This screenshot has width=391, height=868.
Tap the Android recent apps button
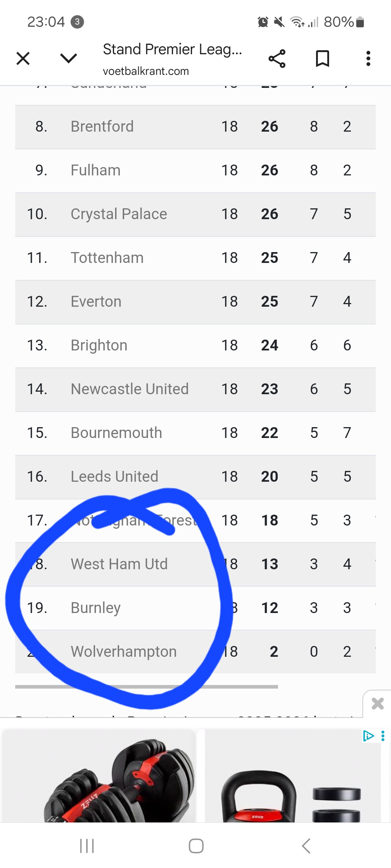(87, 846)
